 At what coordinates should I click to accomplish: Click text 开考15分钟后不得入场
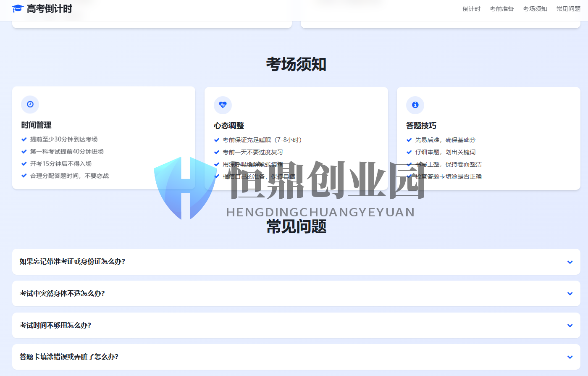61,164
